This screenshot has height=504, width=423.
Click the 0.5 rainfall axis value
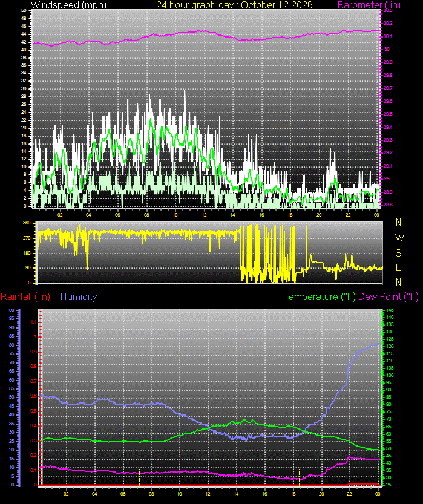34,411
